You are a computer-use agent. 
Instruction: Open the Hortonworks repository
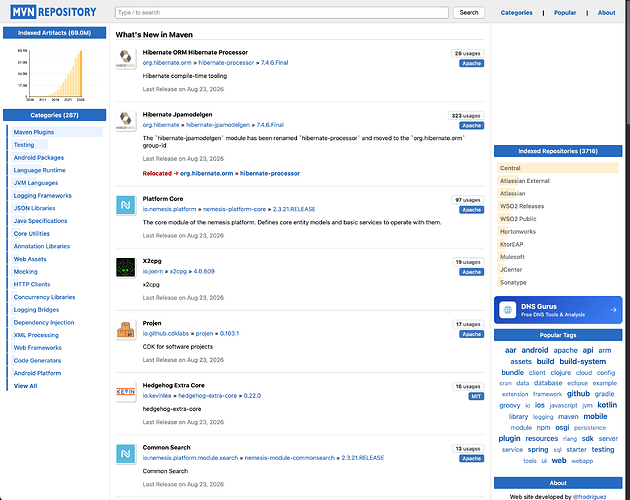point(518,232)
